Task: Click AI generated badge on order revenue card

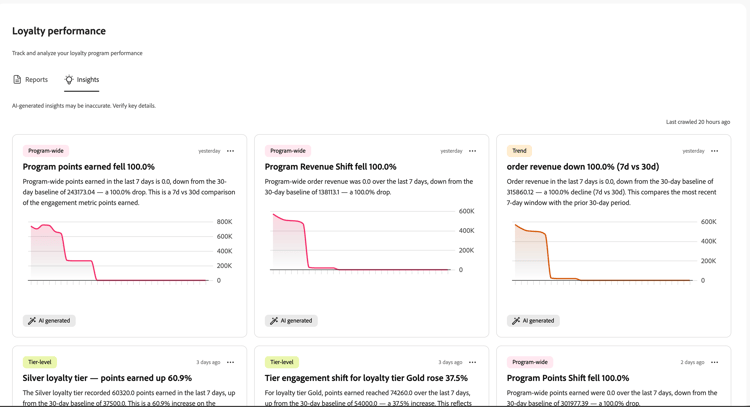Action: click(533, 321)
